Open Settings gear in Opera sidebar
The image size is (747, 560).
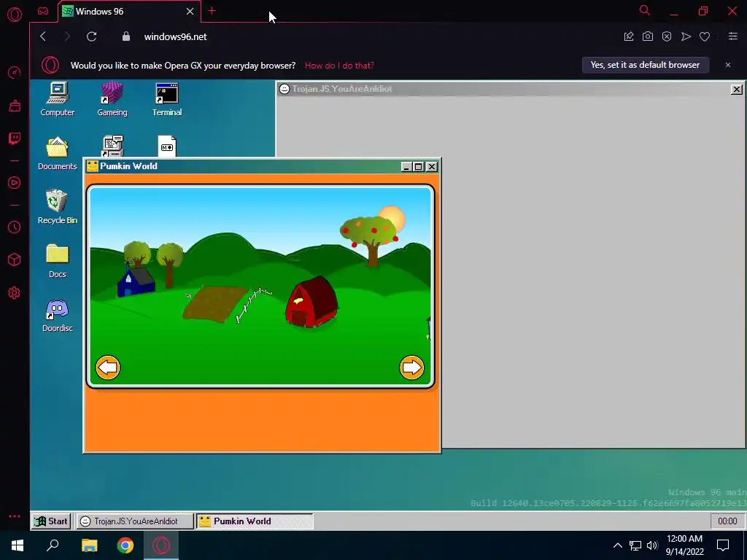(x=15, y=293)
